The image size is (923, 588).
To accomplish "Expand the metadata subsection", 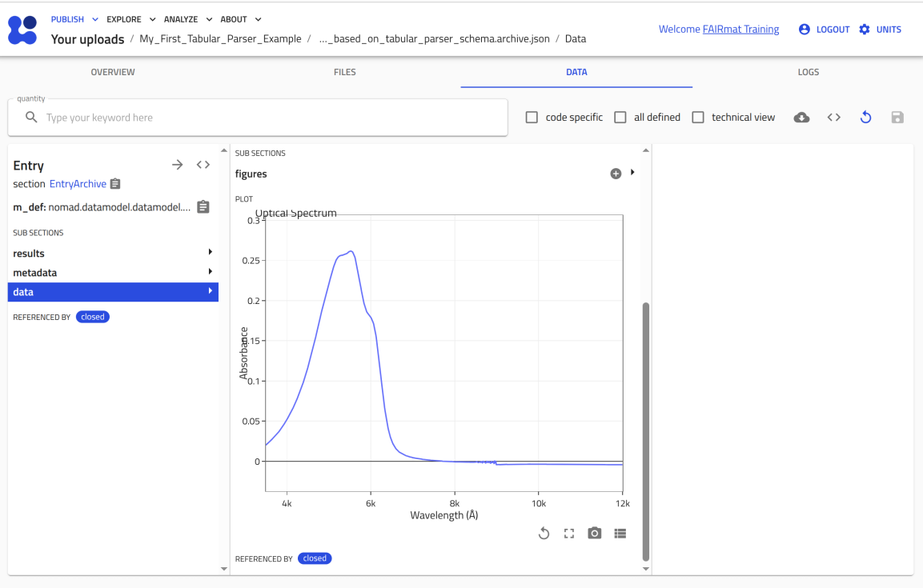I will [112, 273].
